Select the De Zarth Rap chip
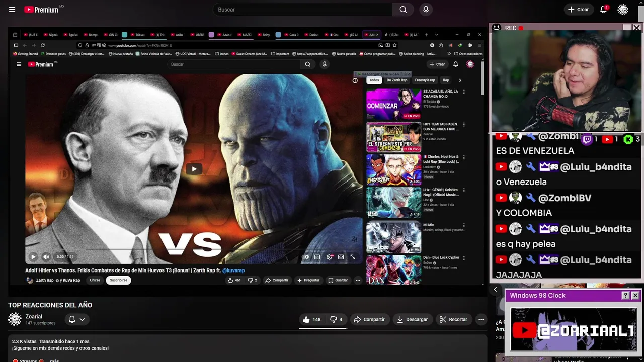This screenshot has height=362, width=644. point(397,80)
